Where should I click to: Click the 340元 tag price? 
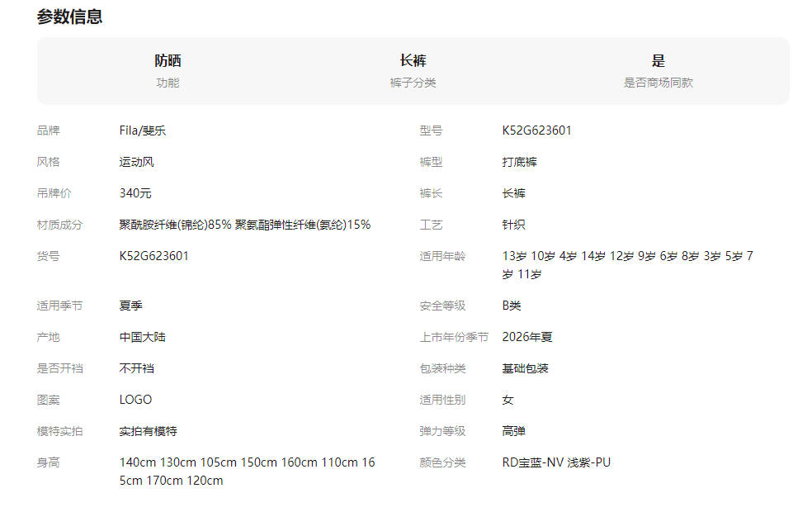tap(135, 193)
